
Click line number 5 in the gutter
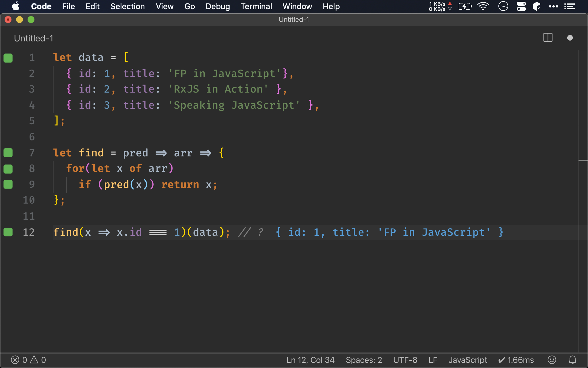[32, 121]
